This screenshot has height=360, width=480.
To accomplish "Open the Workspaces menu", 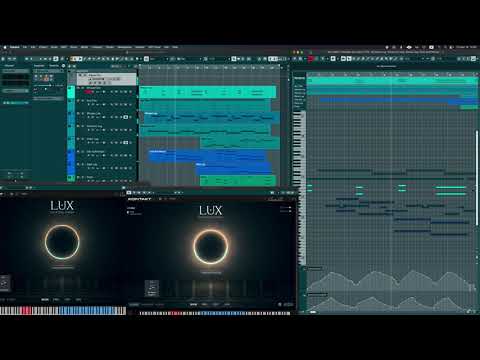I will point(124,47).
